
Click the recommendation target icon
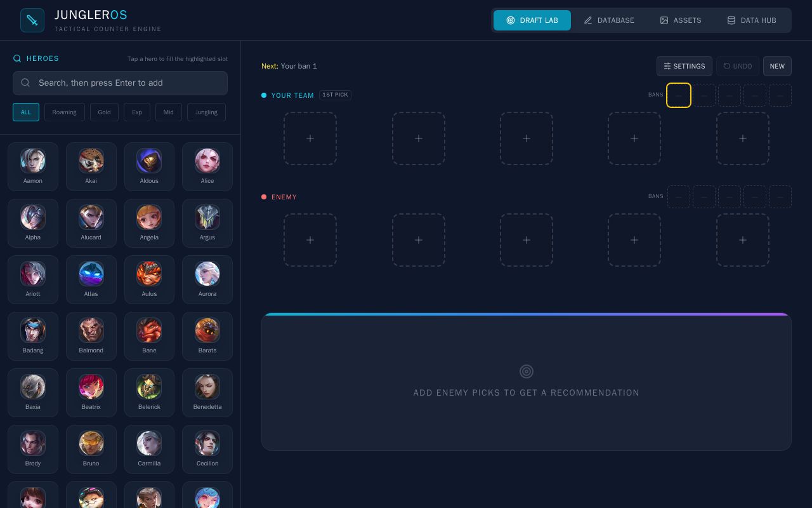527,371
